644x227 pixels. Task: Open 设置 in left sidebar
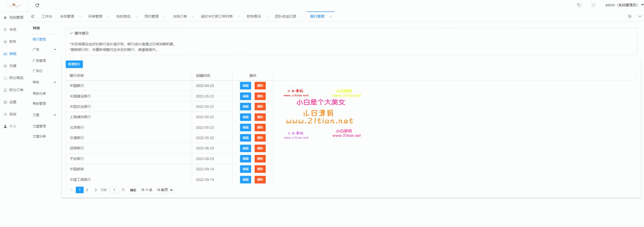coord(10,102)
